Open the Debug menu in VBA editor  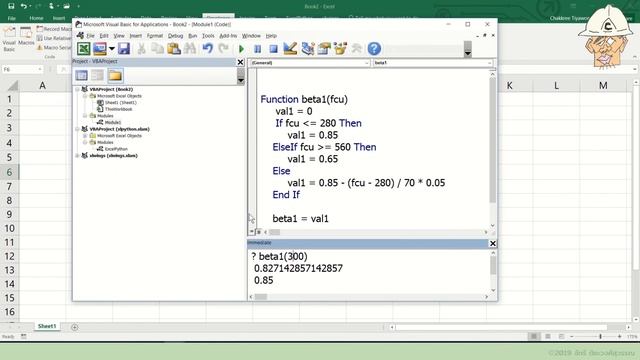click(x=176, y=36)
